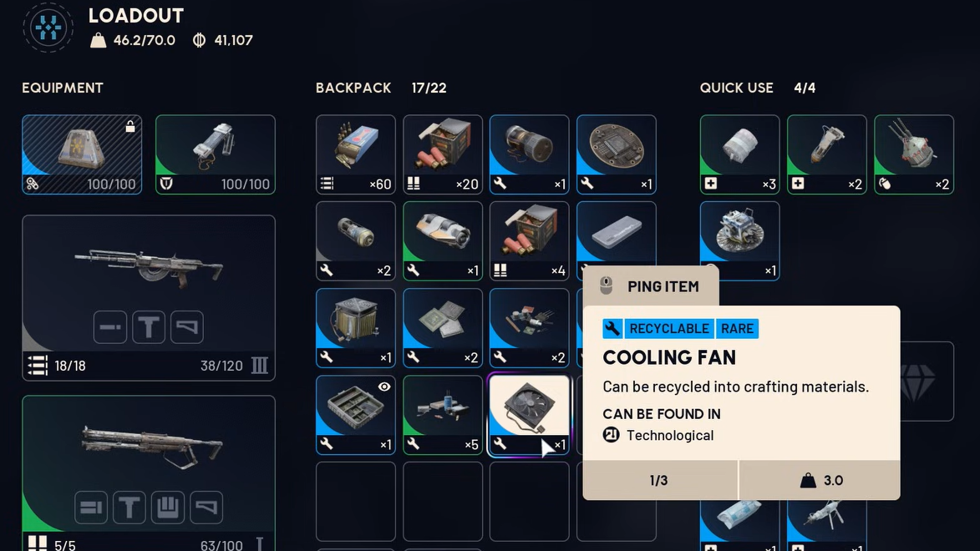Select the grenade cluster quick-use item x2

click(914, 154)
